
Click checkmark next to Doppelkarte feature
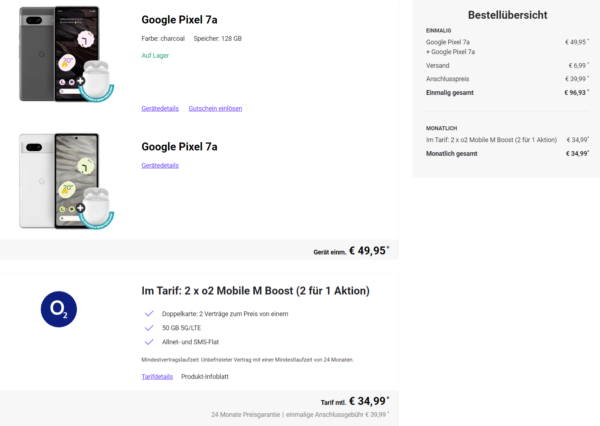pos(149,313)
